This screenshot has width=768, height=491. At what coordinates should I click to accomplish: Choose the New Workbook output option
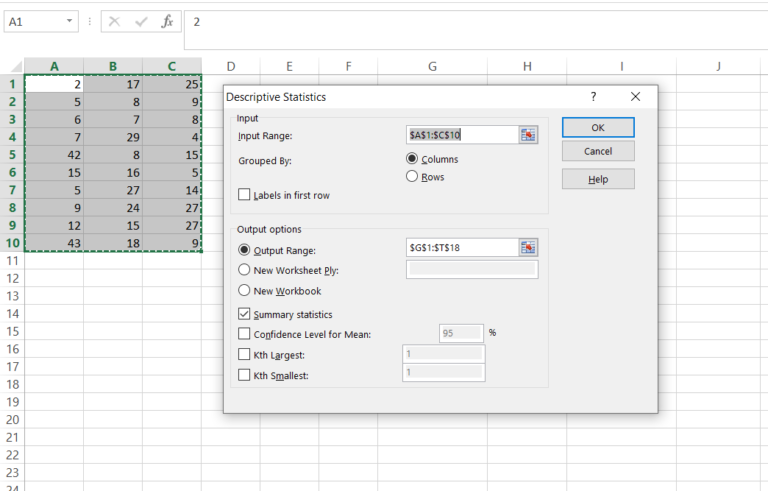click(245, 291)
